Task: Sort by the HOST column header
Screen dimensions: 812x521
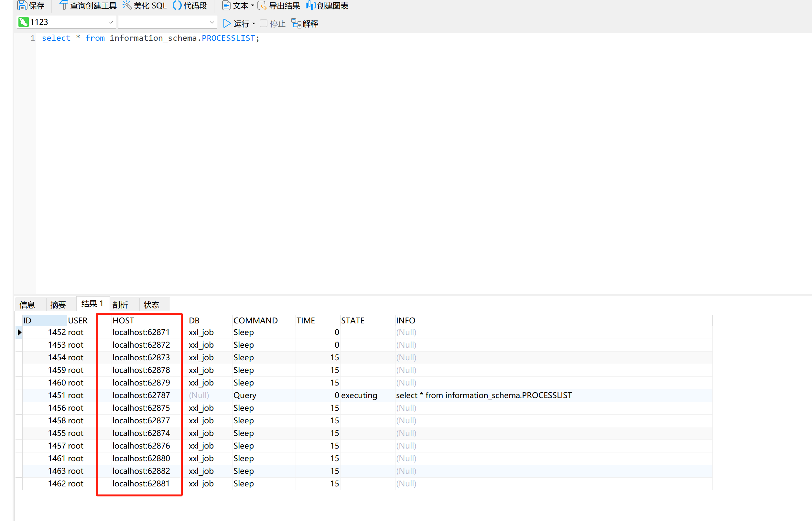Action: [x=124, y=320]
